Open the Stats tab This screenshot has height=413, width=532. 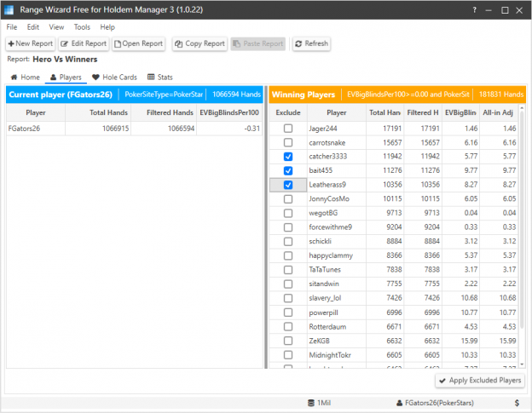(x=160, y=77)
